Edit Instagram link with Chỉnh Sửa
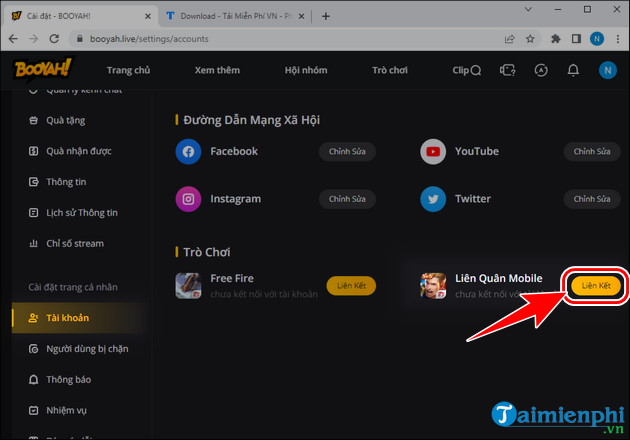The image size is (630, 440). 347,199
